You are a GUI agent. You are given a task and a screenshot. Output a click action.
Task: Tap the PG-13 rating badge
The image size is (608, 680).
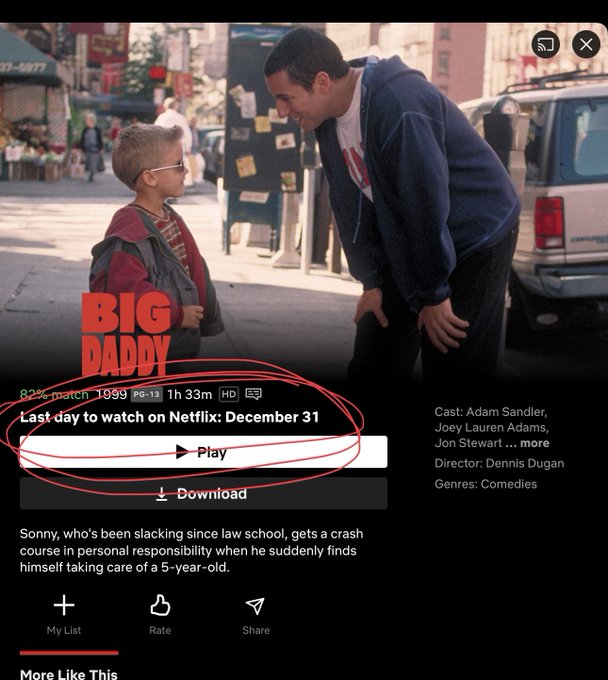pos(147,394)
